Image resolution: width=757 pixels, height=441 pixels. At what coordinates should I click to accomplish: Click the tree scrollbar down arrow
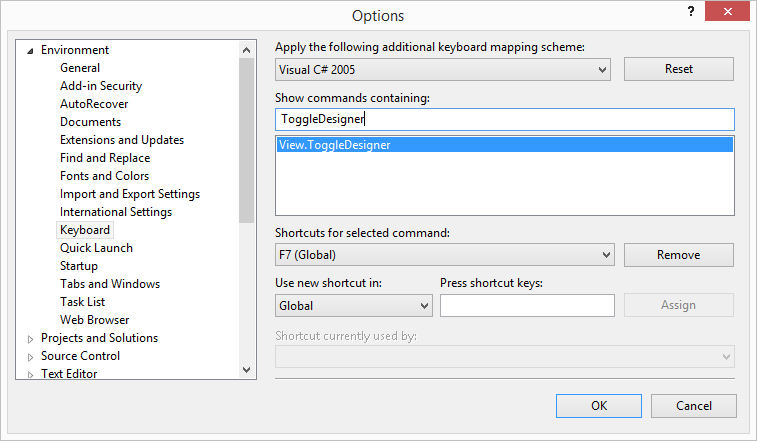[247, 370]
